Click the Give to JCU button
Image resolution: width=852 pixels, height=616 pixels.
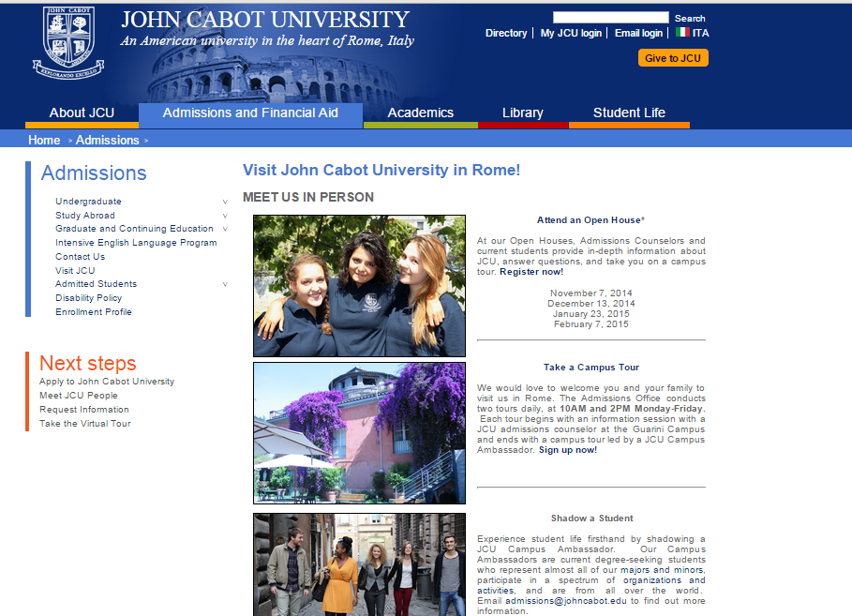coord(673,58)
